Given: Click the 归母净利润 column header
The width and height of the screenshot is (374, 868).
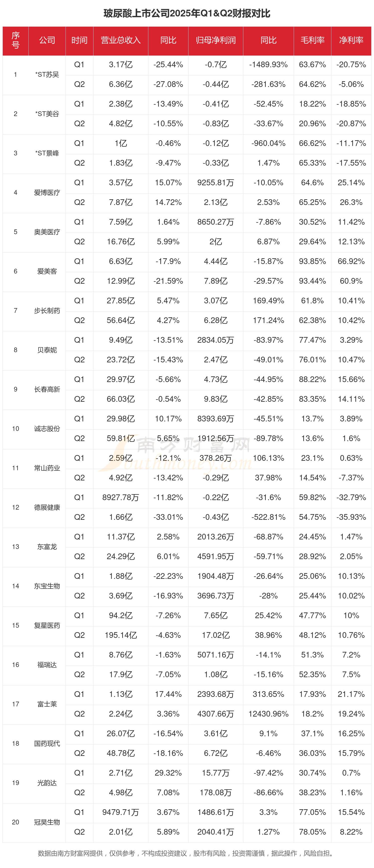Looking at the screenshot, I should [x=215, y=40].
